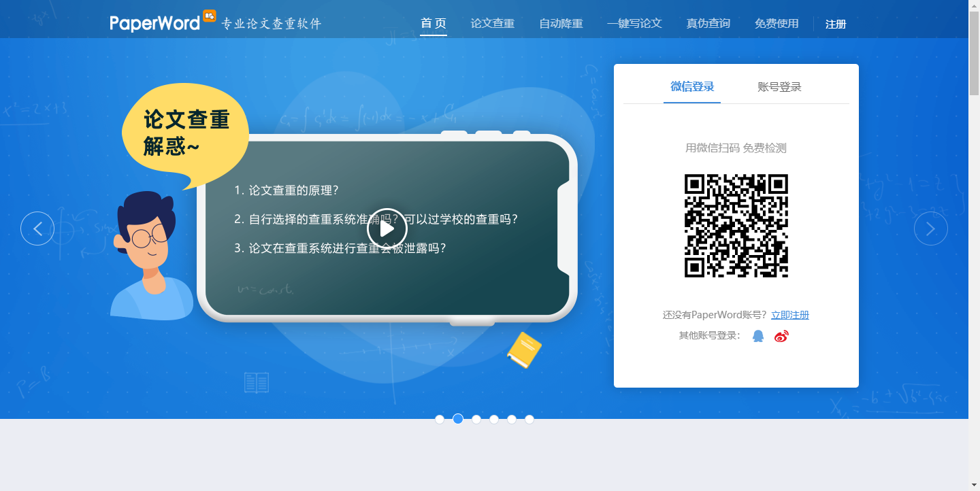980x491 pixels.
Task: Click the scrollbar up arrow
Action: [x=974, y=5]
